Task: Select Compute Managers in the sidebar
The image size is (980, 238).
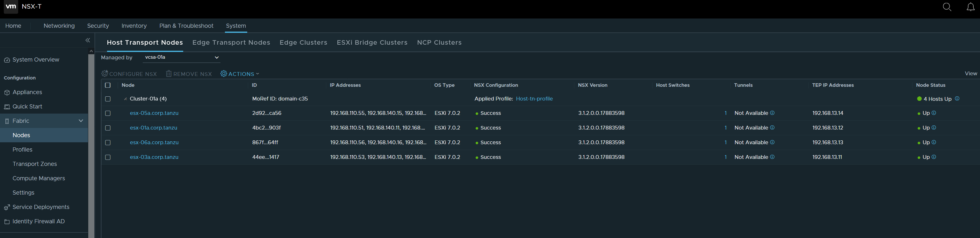Action: tap(39, 179)
